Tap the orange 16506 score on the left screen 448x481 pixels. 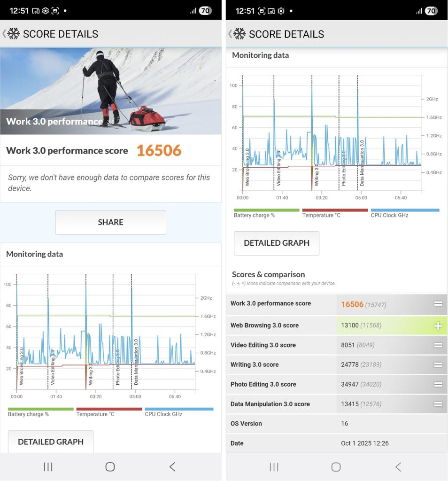point(159,151)
